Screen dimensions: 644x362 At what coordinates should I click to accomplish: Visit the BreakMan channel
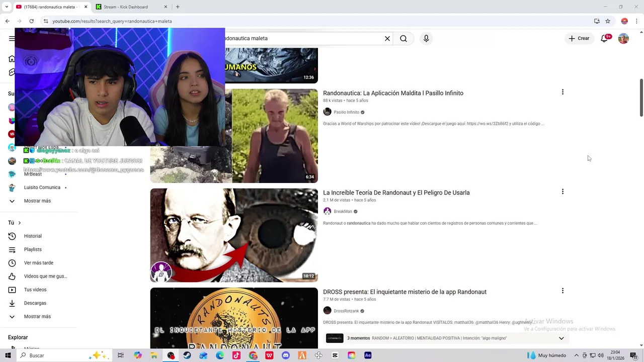343,211
